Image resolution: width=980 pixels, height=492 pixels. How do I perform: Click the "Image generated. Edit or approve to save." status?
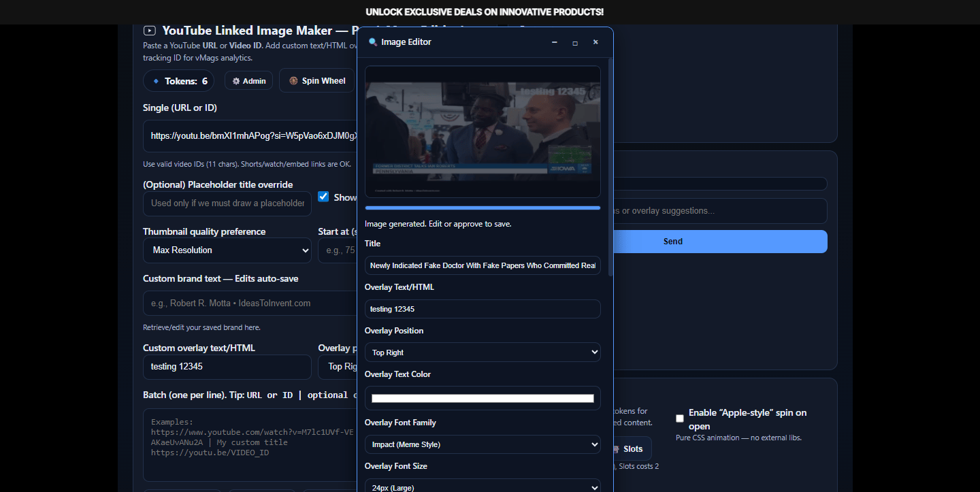438,224
